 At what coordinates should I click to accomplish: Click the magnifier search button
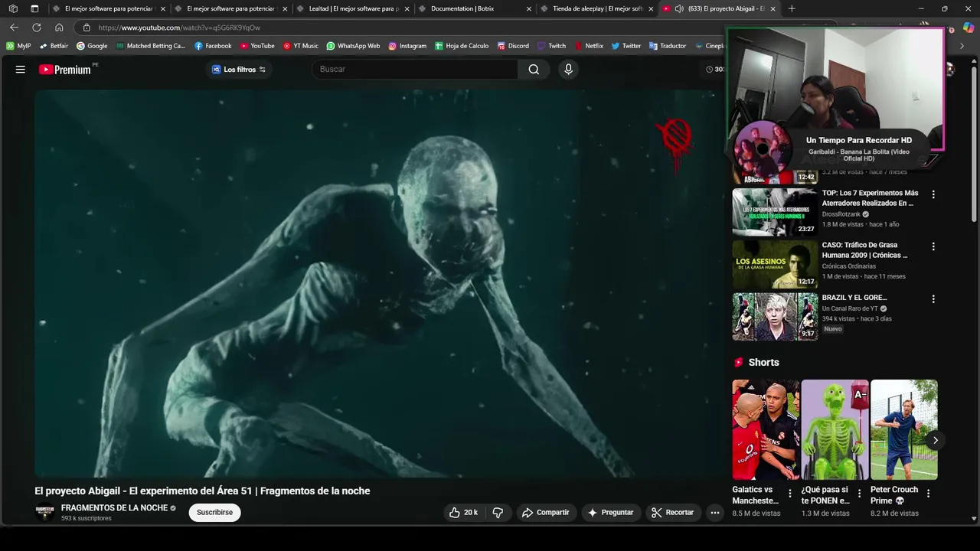coord(534,70)
